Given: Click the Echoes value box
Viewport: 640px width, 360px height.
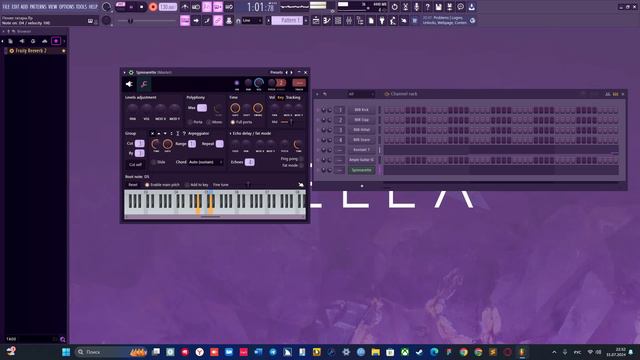Looking at the screenshot, I should 249,162.
